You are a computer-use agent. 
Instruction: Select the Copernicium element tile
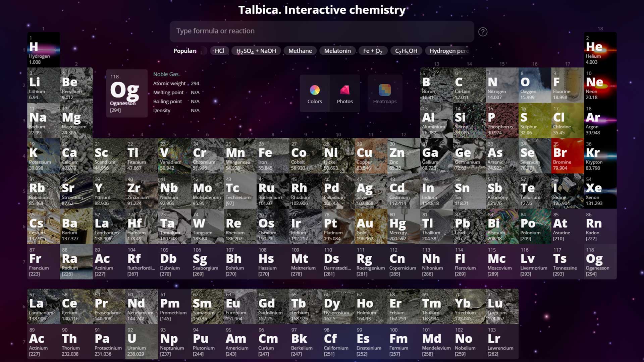404,262
